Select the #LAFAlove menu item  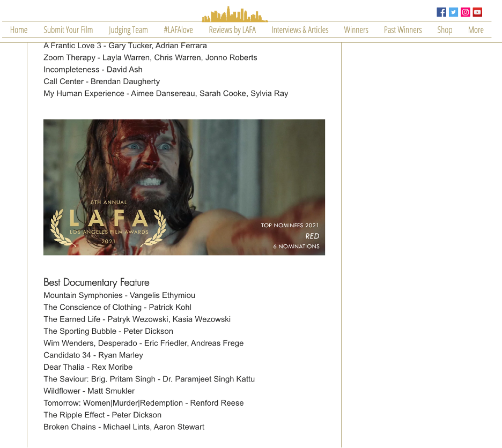coord(178,30)
